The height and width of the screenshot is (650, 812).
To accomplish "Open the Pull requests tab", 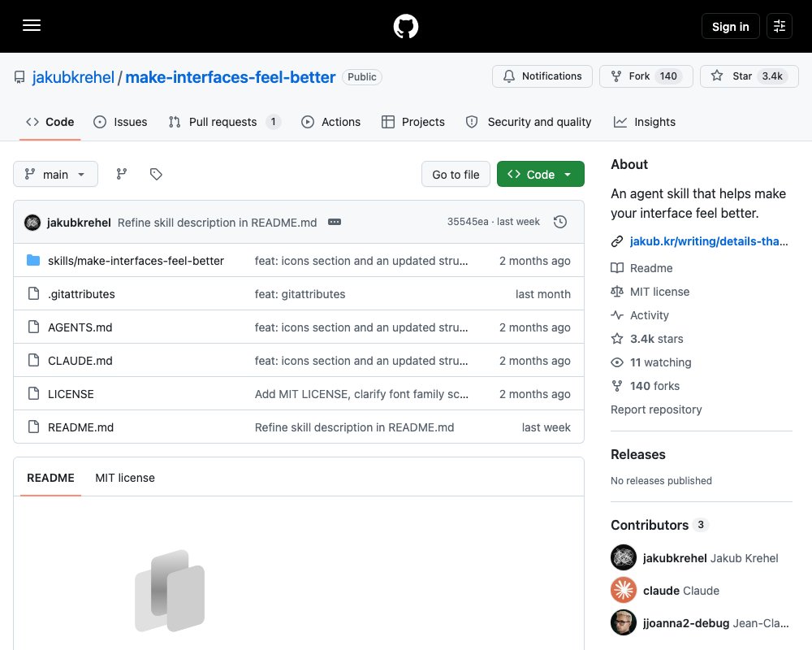I will [x=225, y=122].
